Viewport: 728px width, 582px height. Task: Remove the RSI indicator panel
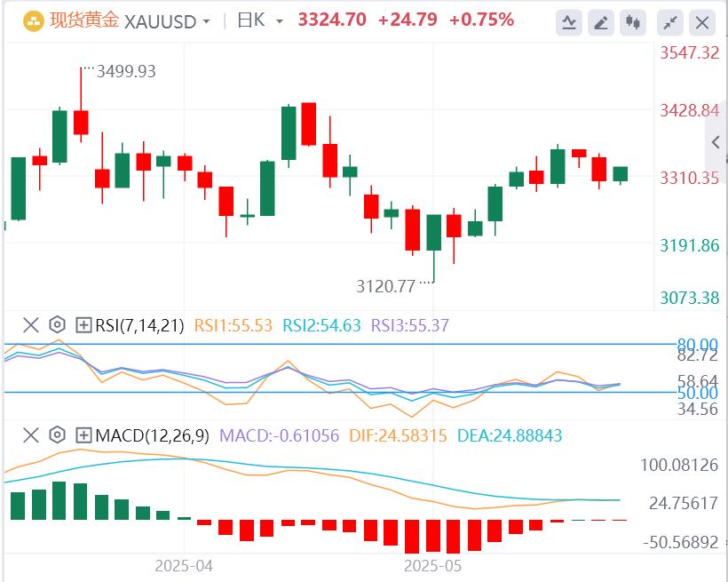(x=30, y=327)
